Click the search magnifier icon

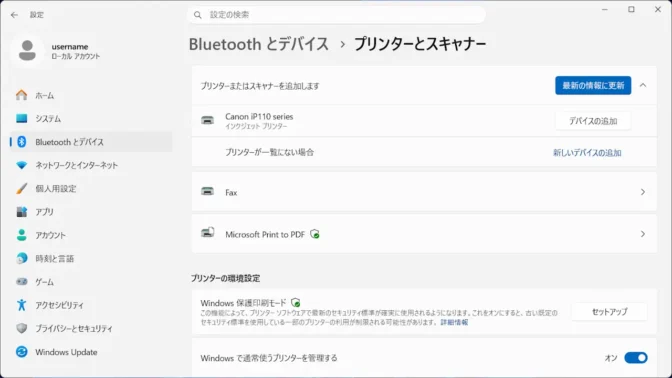tap(198, 15)
